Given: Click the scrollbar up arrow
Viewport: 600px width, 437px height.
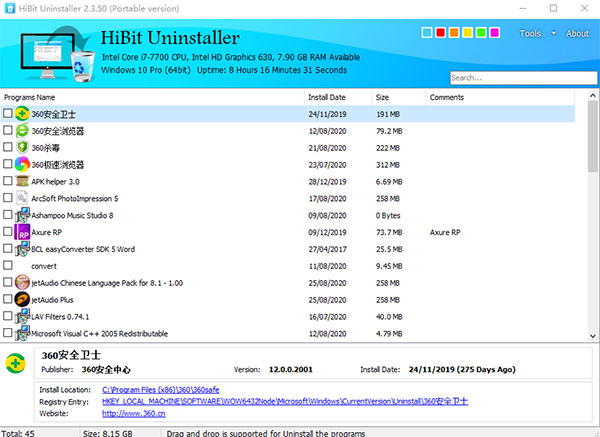Looking at the screenshot, I should tap(593, 95).
